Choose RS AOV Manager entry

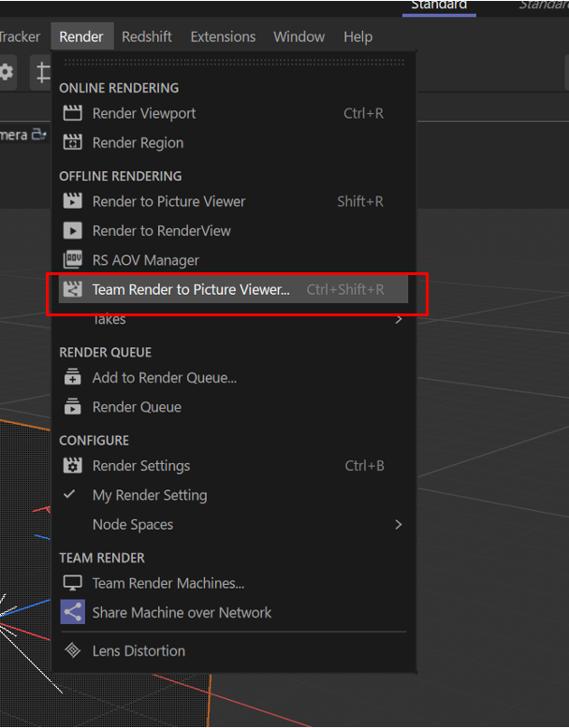coord(233,260)
